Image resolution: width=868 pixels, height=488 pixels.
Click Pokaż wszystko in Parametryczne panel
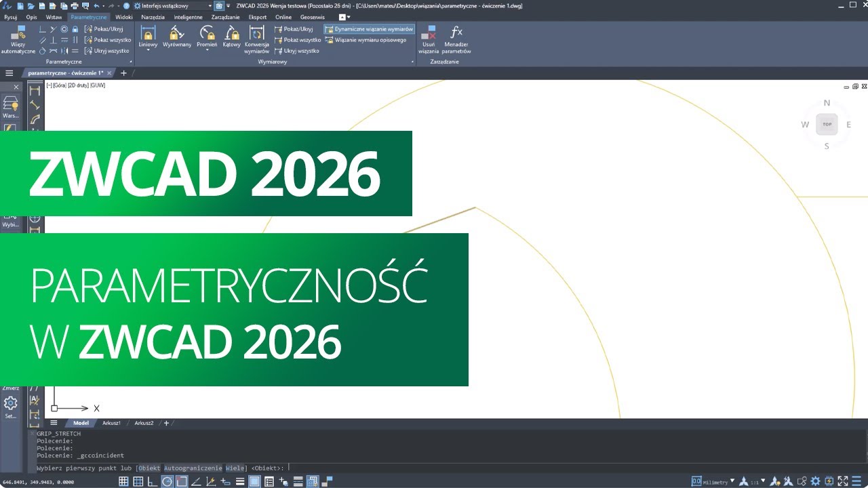[106, 40]
